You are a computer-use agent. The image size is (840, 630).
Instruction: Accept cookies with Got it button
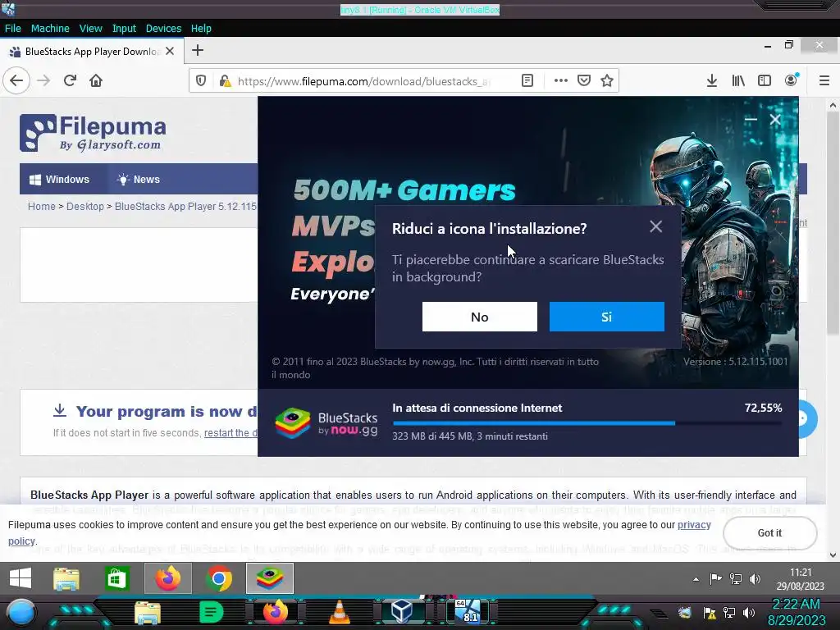(769, 533)
